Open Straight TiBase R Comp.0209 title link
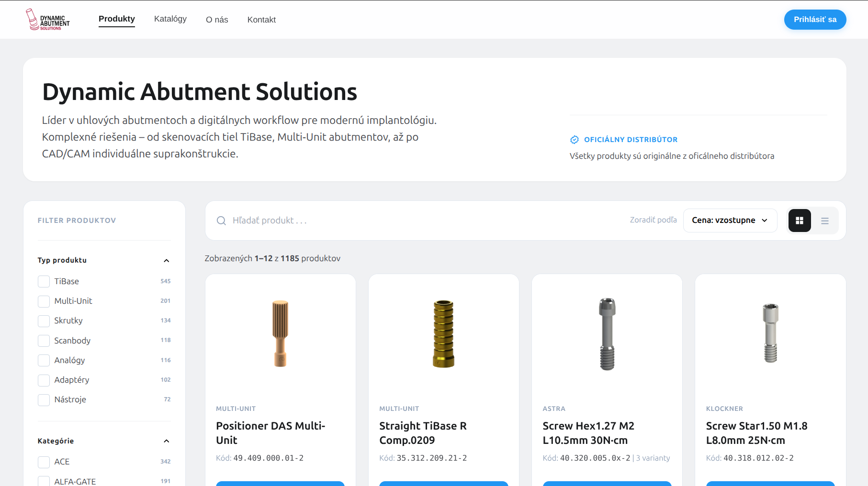This screenshot has height=486, width=868. [x=423, y=433]
